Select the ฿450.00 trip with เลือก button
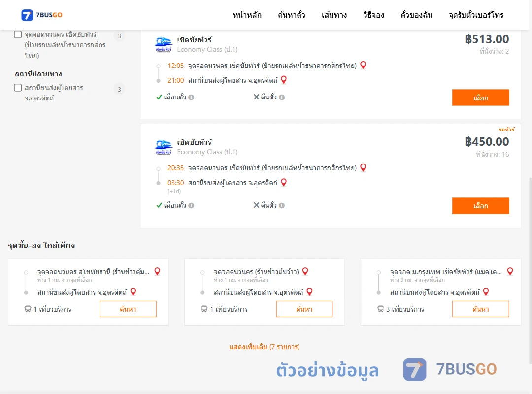Screen dimensions: 532x394 pos(480,206)
